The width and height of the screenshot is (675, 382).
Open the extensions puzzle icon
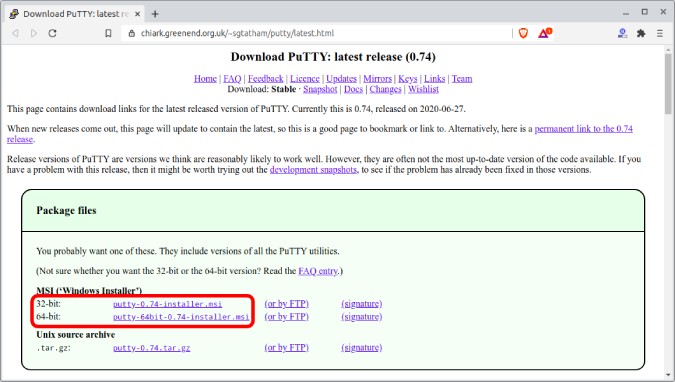click(641, 33)
